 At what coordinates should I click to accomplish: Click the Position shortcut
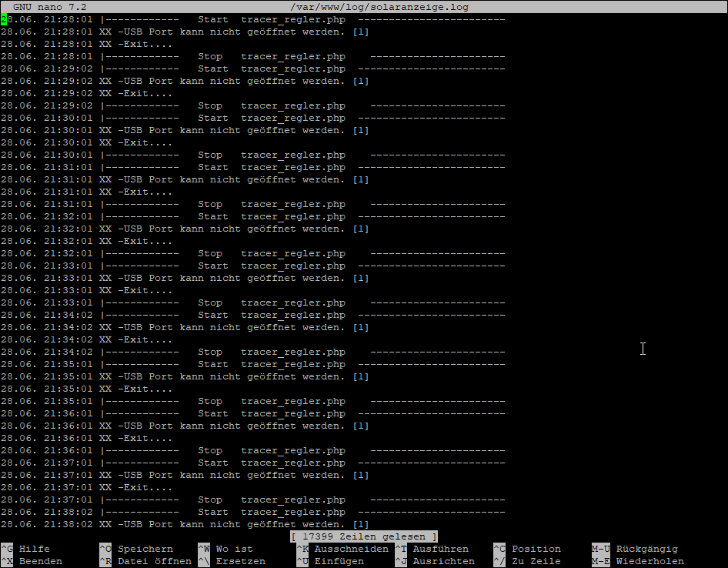coord(536,549)
